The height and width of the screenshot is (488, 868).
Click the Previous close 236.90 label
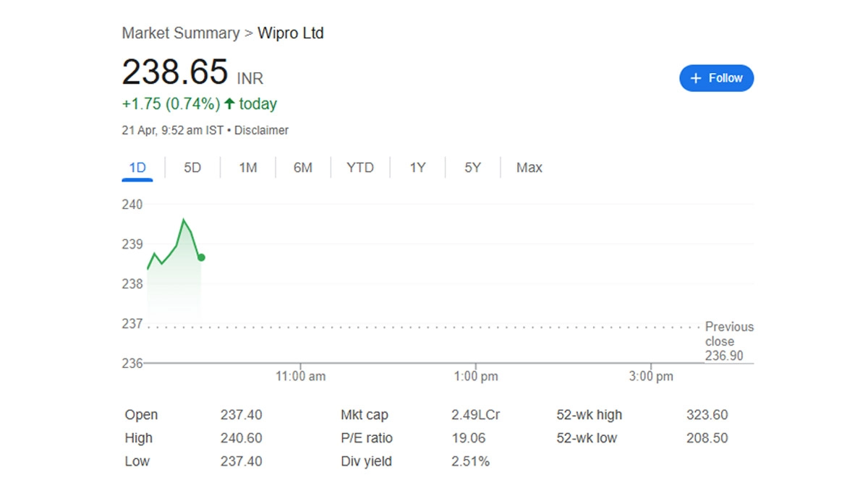tap(728, 341)
